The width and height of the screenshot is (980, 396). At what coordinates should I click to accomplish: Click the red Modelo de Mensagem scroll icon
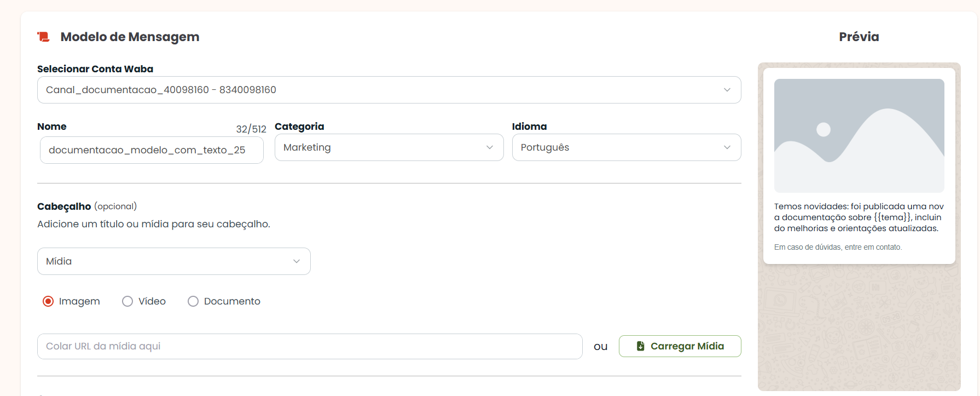pos(43,37)
